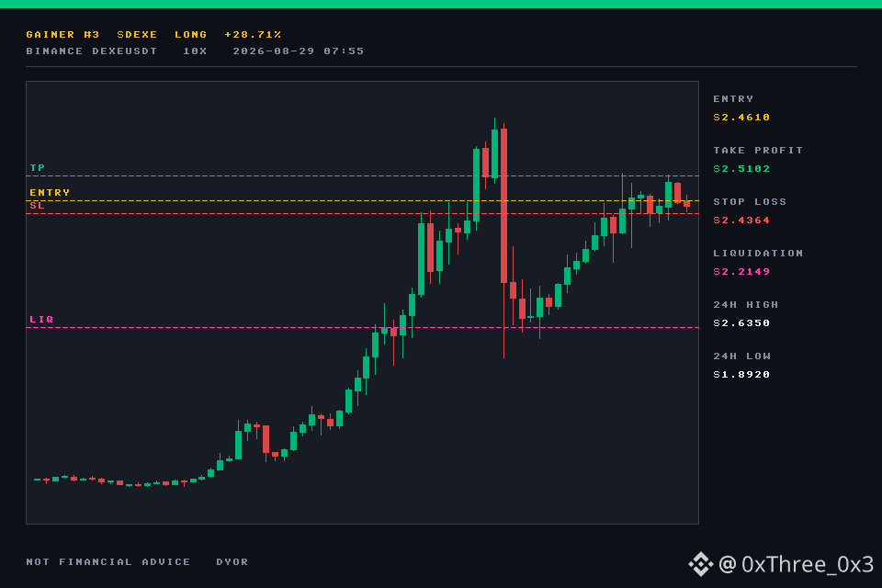Click the liquidation value '$2.2149'
This screenshot has width=882, height=588.
click(x=741, y=272)
